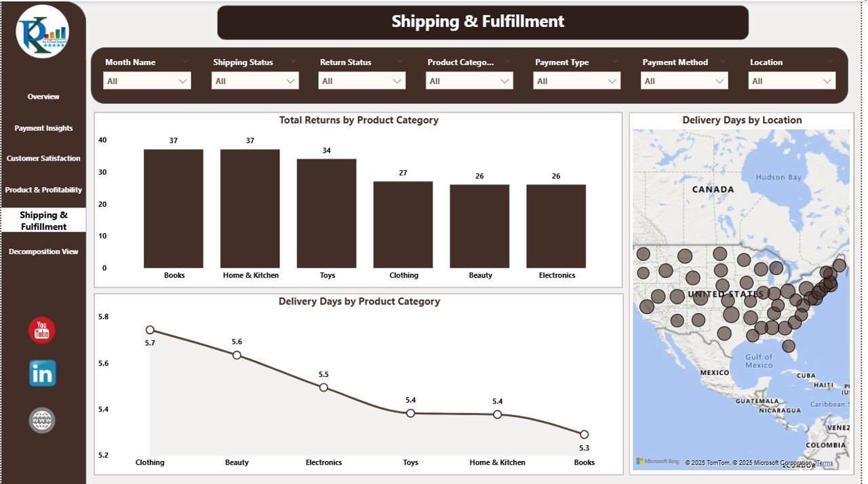Click the Clothing data point on line chart

(150, 330)
